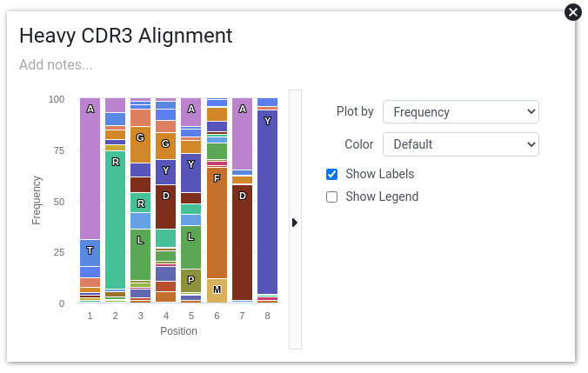Select the green L segment in position 3
The width and height of the screenshot is (588, 373).
click(x=141, y=255)
